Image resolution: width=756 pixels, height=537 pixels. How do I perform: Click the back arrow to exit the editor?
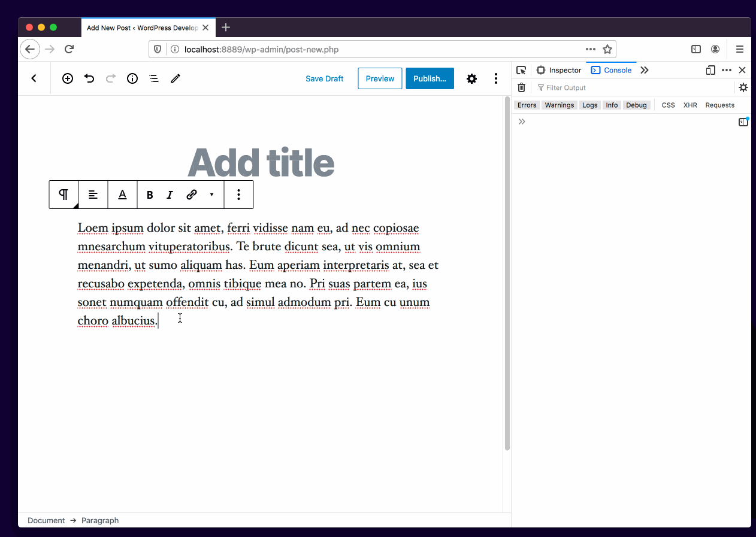click(34, 78)
